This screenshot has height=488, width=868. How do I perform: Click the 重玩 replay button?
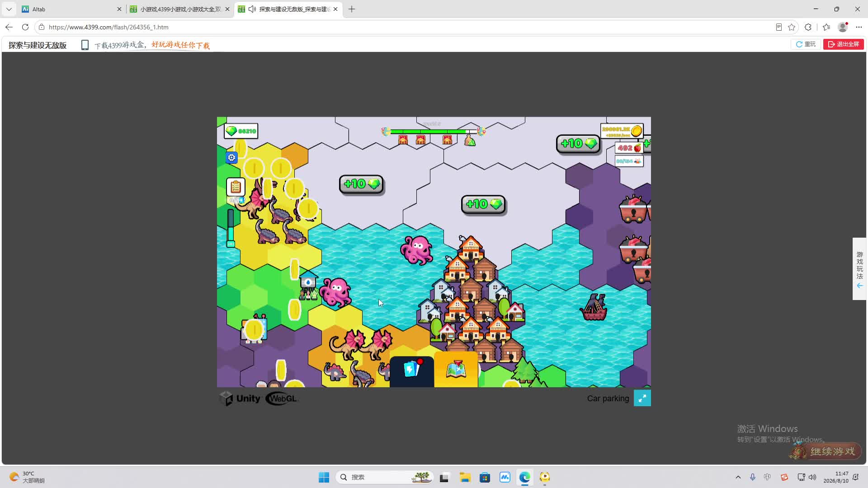click(806, 44)
